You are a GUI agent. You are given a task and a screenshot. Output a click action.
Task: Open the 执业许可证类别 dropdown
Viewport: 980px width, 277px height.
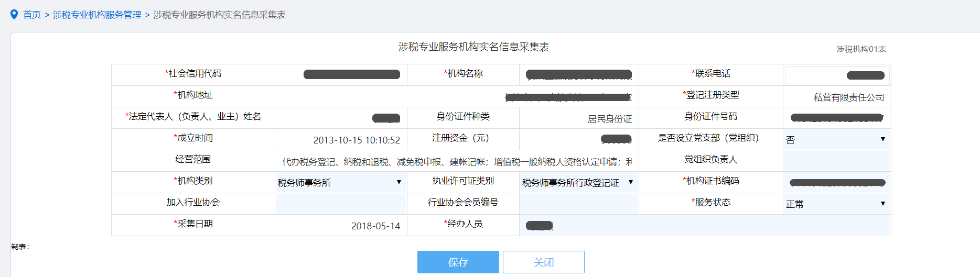click(578, 182)
